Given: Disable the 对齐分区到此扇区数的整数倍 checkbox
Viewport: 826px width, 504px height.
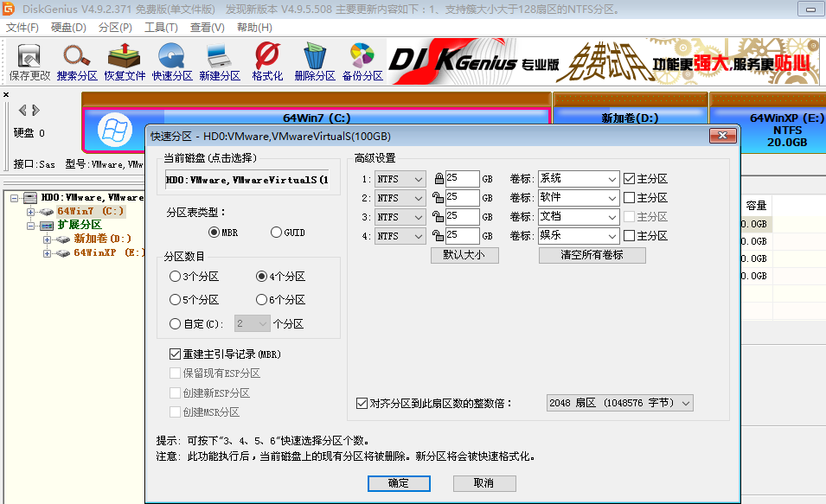Looking at the screenshot, I should (362, 403).
